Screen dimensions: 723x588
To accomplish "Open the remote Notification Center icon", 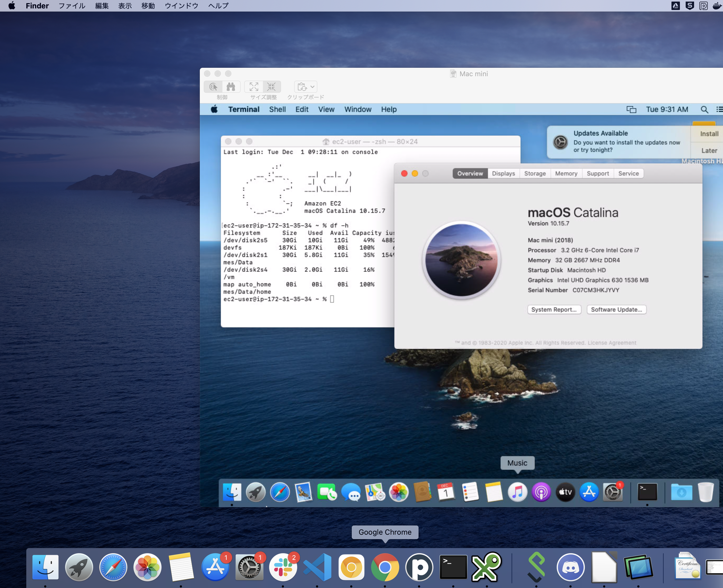I will tap(719, 109).
